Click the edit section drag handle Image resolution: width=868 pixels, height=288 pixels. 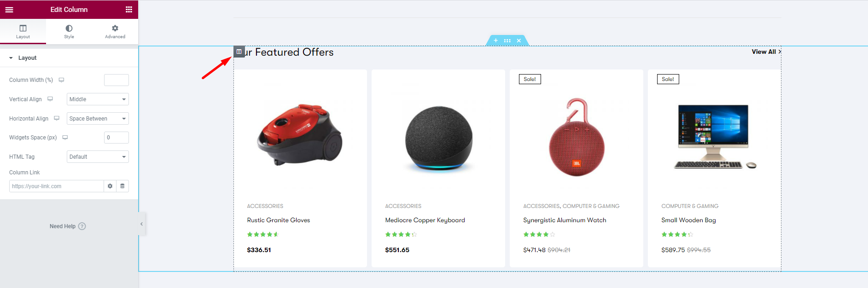(x=507, y=40)
